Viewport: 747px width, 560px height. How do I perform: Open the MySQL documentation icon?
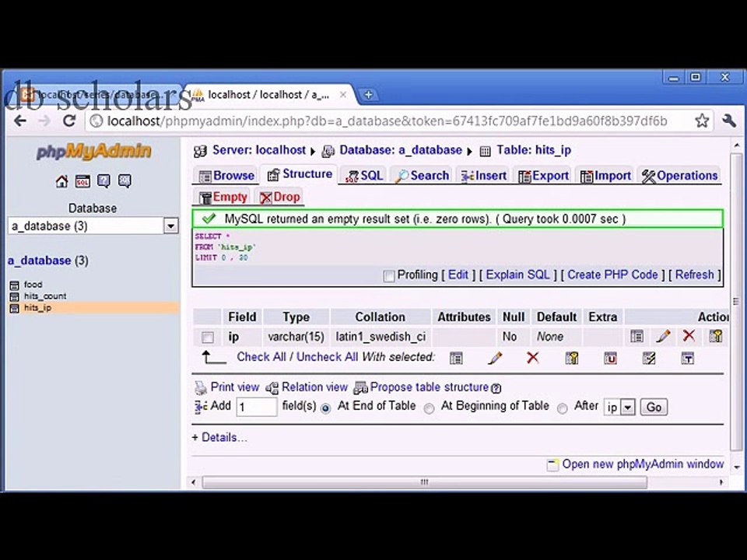[x=124, y=181]
